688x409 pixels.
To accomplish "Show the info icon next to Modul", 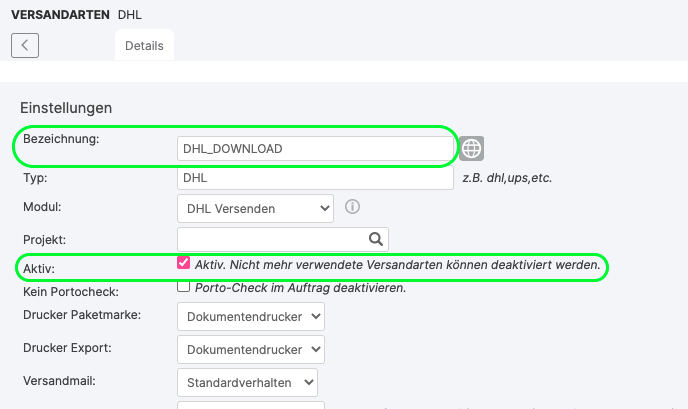I will (352, 206).
